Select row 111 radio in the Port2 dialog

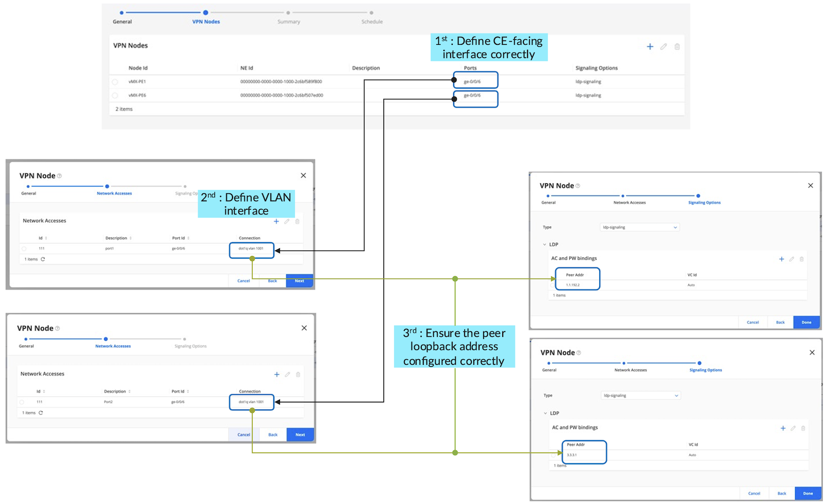(x=22, y=402)
